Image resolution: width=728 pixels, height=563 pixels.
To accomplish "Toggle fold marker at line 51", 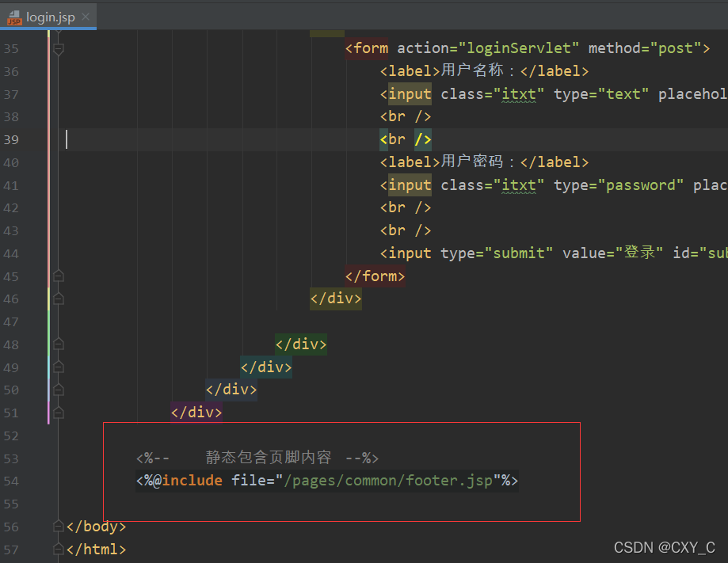I will pos(59,413).
